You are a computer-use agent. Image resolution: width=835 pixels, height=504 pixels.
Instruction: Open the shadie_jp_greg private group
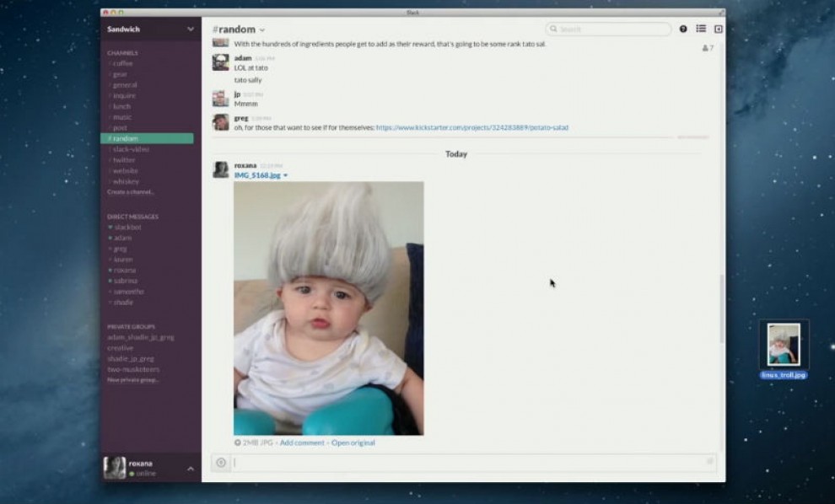tap(131, 359)
